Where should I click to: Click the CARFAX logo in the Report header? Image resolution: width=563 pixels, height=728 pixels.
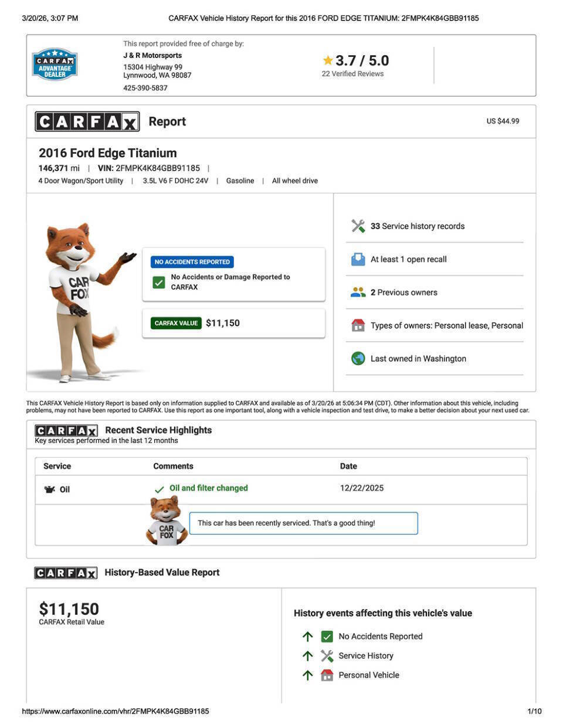coord(87,121)
